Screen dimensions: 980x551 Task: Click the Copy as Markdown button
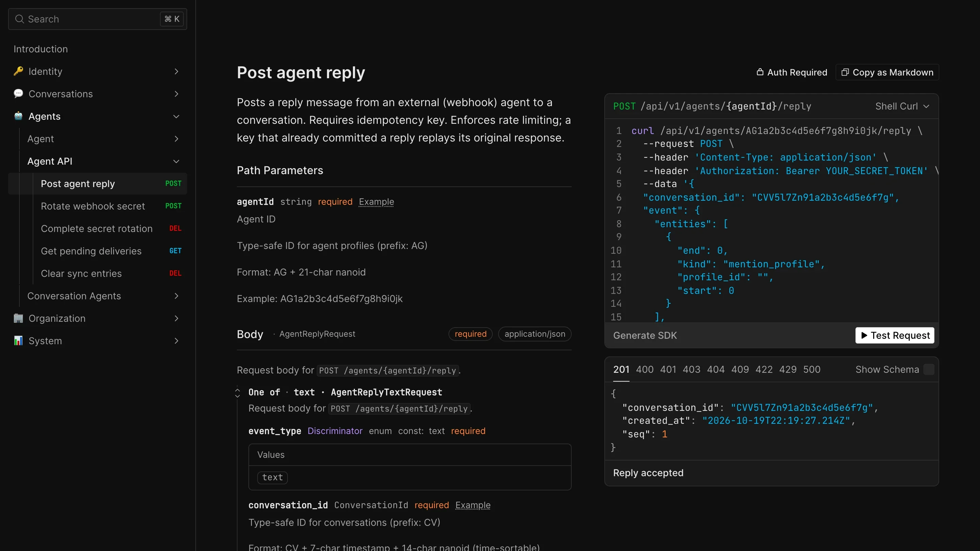tap(887, 72)
